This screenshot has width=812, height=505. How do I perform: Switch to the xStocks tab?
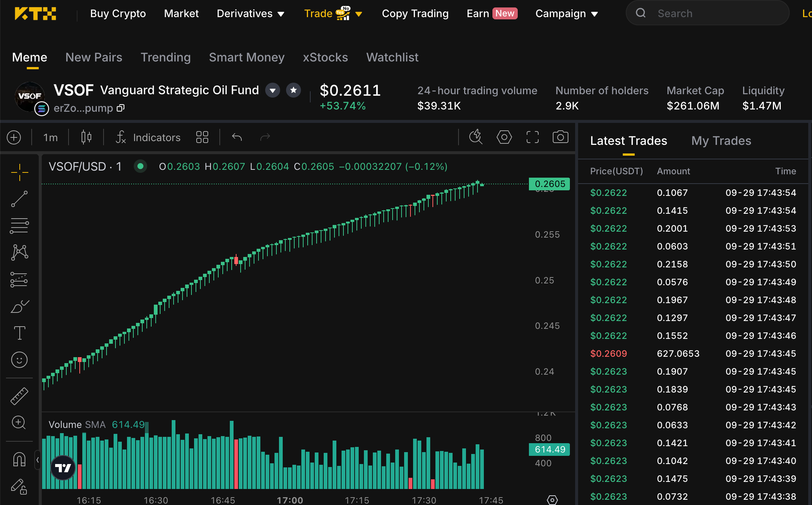(325, 57)
